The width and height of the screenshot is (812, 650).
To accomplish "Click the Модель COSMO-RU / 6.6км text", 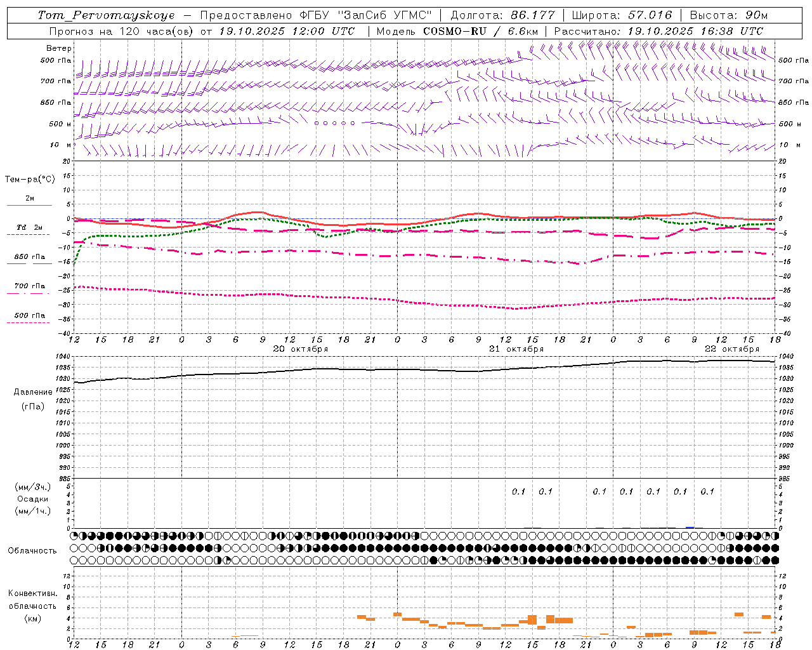I will 457,30.
